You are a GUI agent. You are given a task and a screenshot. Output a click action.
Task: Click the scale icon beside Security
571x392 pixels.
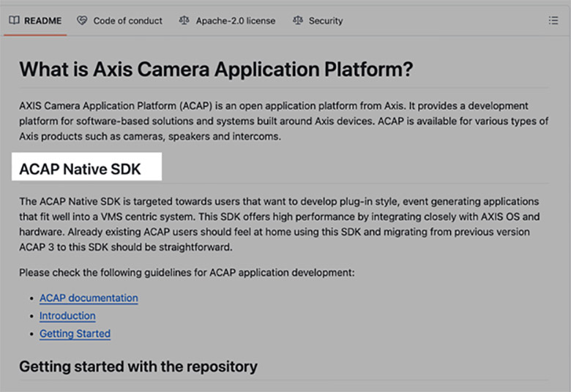pos(297,20)
